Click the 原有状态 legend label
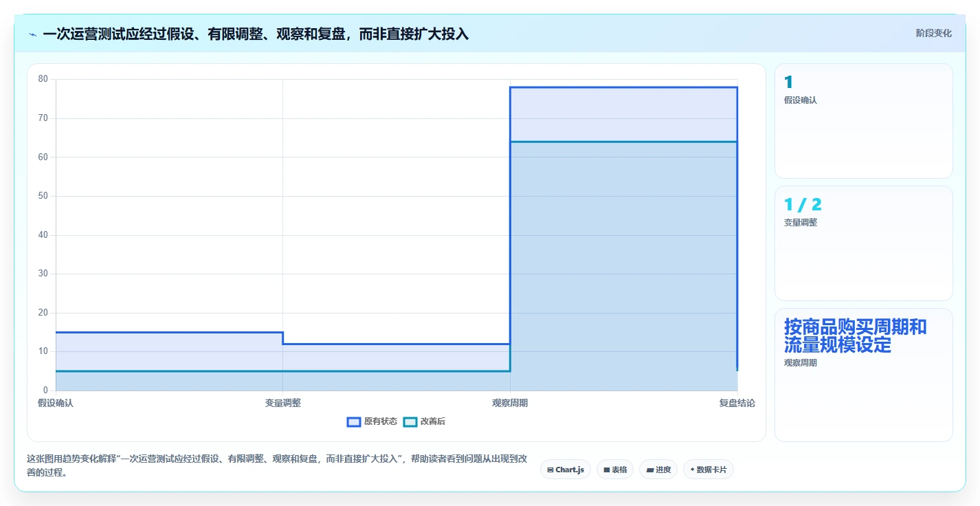This screenshot has width=980, height=506. tap(381, 421)
